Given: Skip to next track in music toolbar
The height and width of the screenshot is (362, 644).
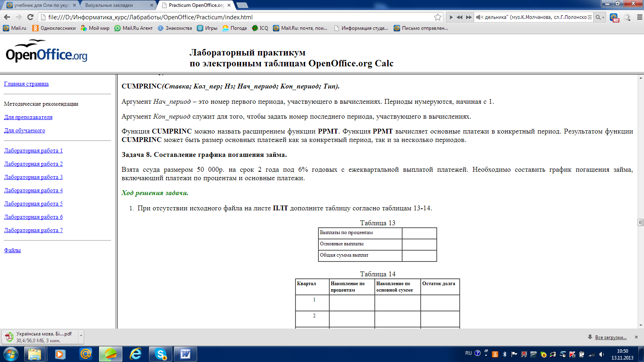Looking at the screenshot, I should point(469,17).
